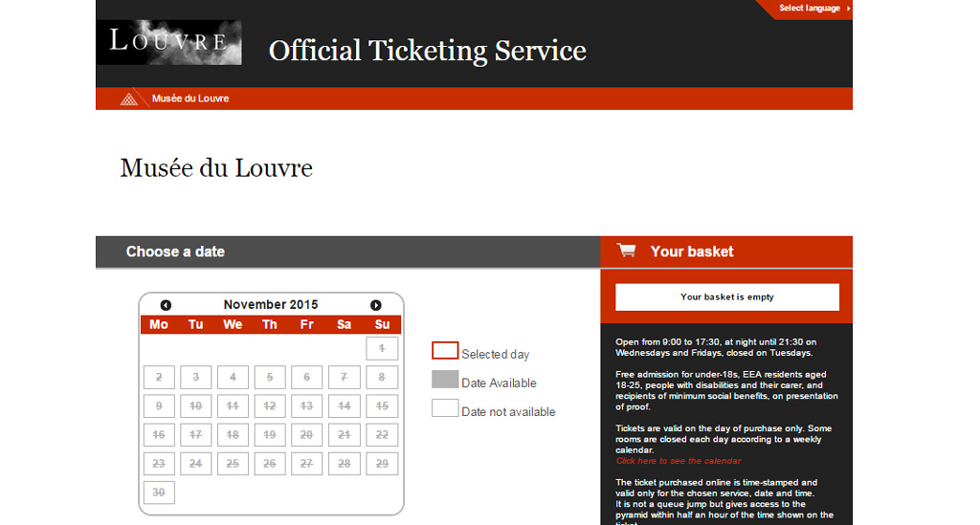The width and height of the screenshot is (980, 525).
Task: Open 'Click here to see the calendar' link
Action: 678,461
